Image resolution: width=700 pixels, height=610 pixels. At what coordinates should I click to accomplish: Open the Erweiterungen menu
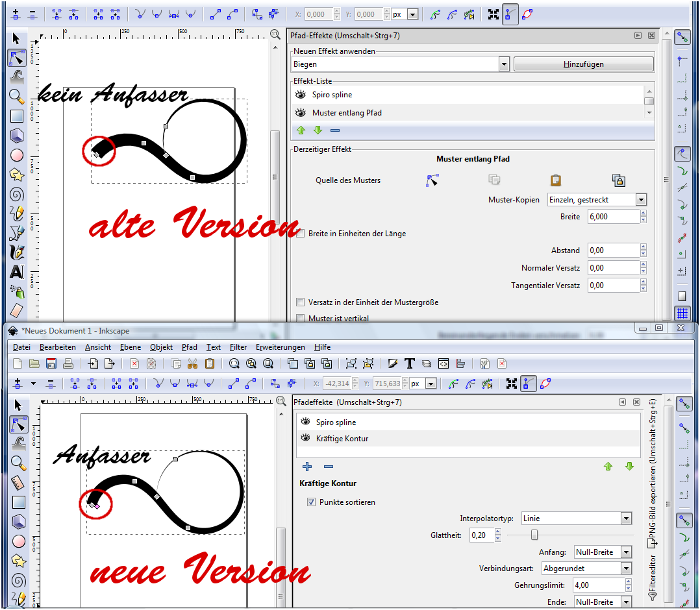(281, 347)
